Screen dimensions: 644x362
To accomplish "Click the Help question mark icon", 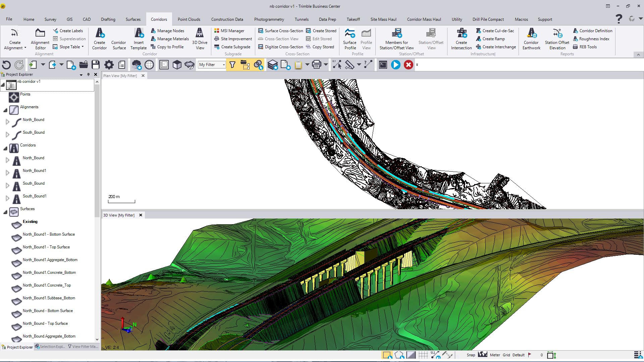I will (619, 18).
